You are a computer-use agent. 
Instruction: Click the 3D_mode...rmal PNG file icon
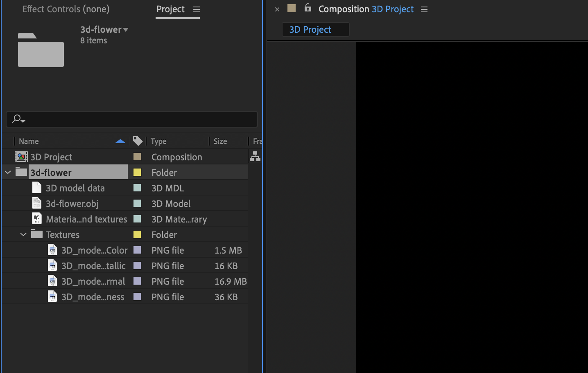pyautogui.click(x=52, y=281)
